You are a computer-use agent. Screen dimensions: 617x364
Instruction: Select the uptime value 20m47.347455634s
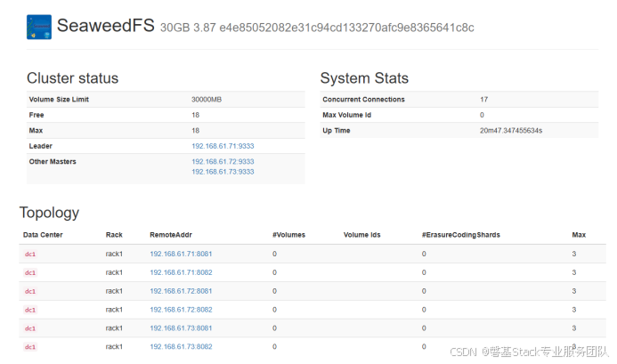(511, 131)
